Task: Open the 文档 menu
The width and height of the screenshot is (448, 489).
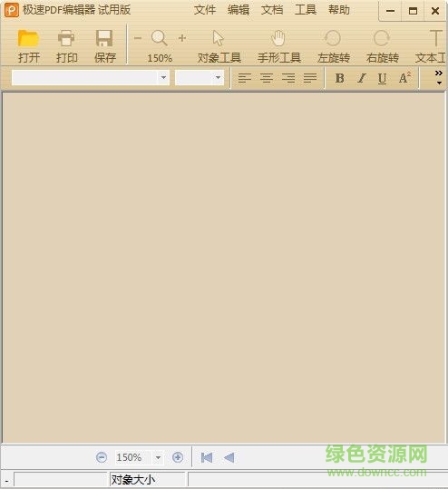Action: (272, 10)
